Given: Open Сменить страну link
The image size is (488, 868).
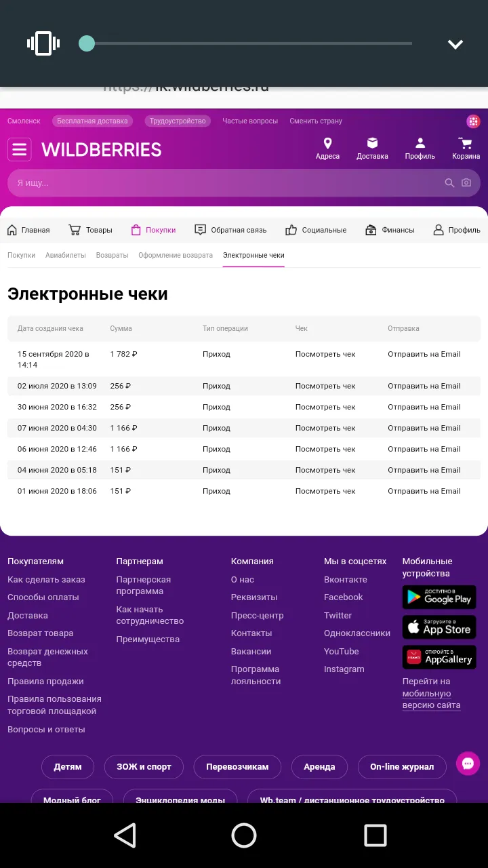Looking at the screenshot, I should 316,121.
